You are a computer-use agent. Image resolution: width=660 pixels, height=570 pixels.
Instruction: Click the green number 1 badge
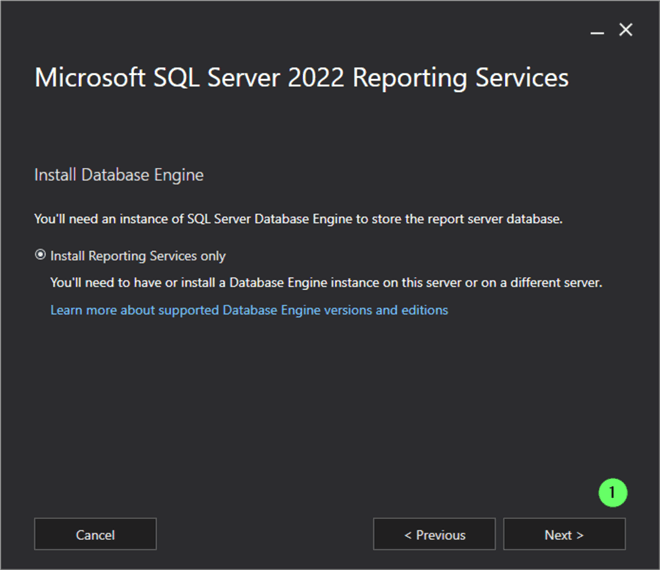(x=612, y=492)
